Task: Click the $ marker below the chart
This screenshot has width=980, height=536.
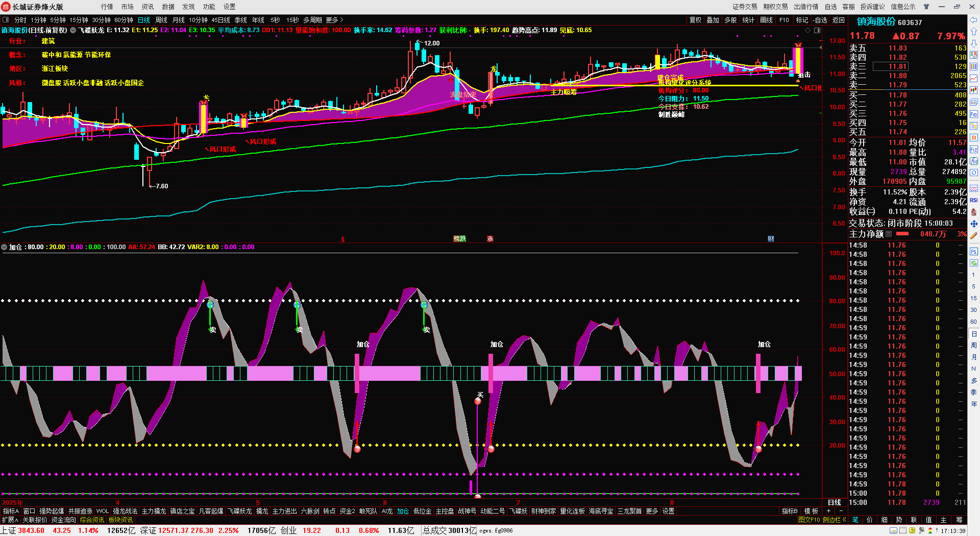Action: [343, 239]
